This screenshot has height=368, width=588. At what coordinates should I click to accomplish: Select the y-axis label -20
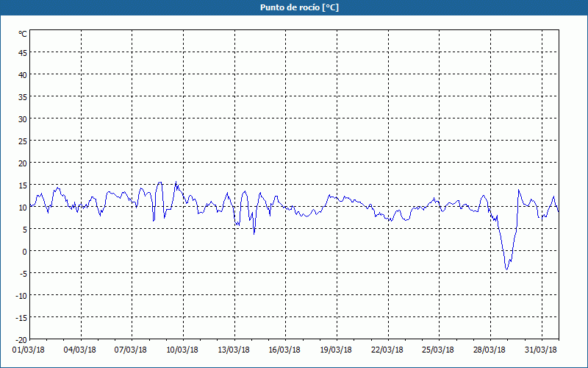pyautogui.click(x=21, y=340)
